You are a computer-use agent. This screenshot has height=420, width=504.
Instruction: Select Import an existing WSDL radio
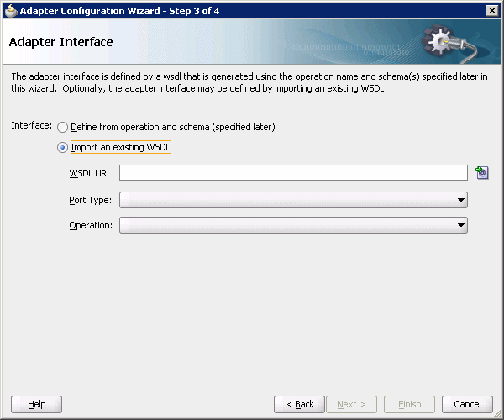[62, 148]
